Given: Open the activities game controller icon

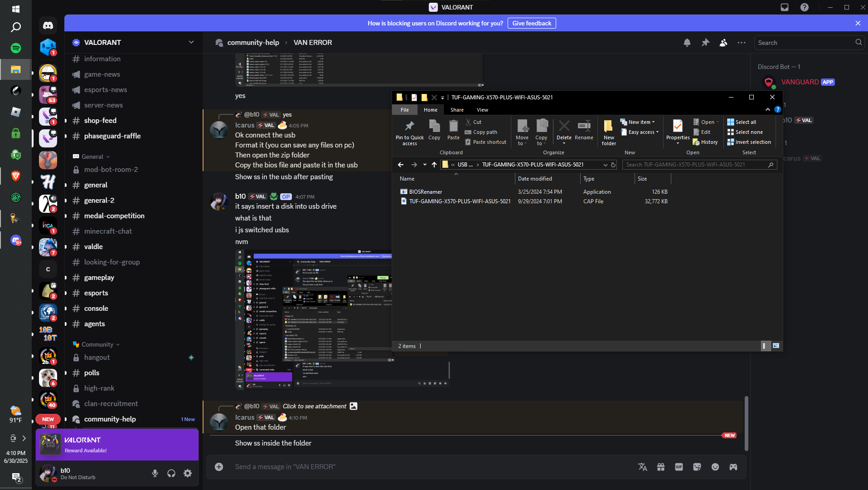Looking at the screenshot, I should point(733,467).
